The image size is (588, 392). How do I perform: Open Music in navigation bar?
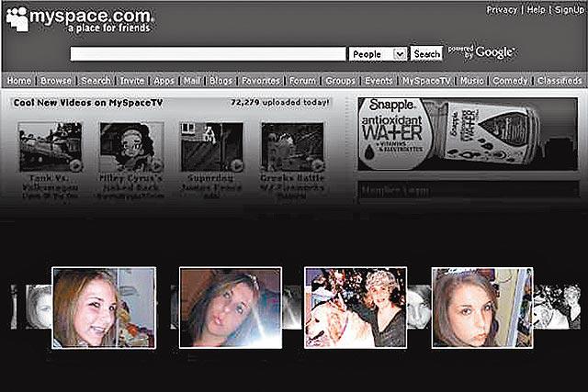[471, 81]
